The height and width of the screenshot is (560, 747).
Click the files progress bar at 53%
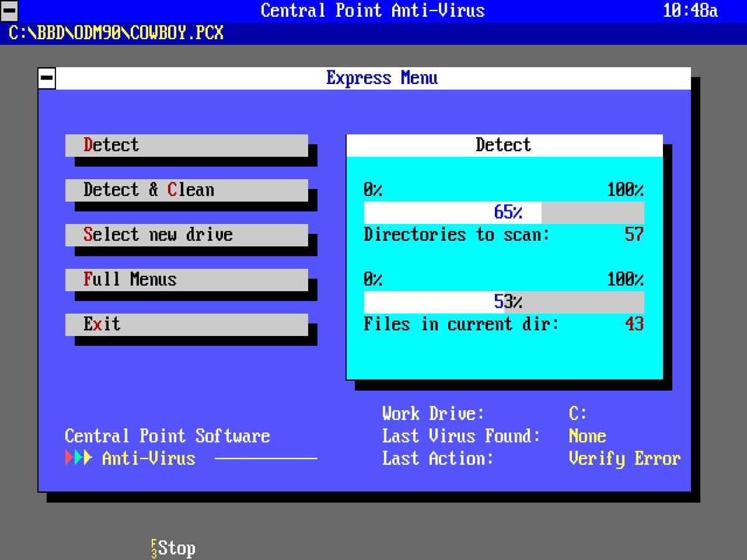coord(504,302)
